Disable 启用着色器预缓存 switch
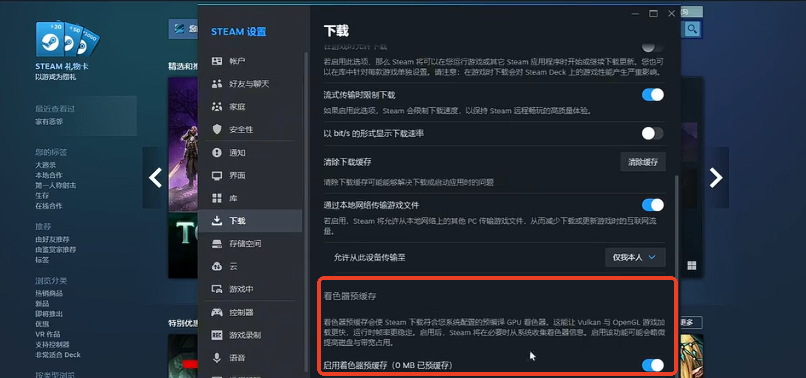Viewport: 806px width, 378px height. pyautogui.click(x=653, y=365)
